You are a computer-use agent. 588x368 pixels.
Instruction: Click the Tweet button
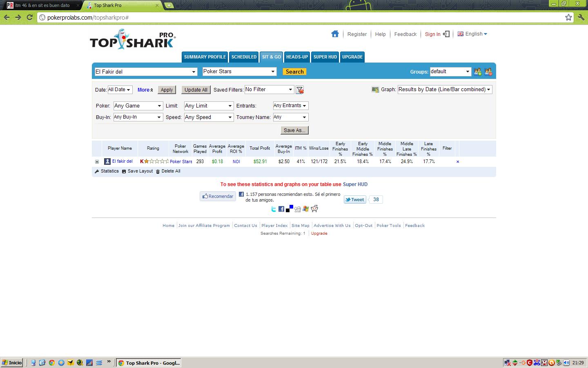355,200
